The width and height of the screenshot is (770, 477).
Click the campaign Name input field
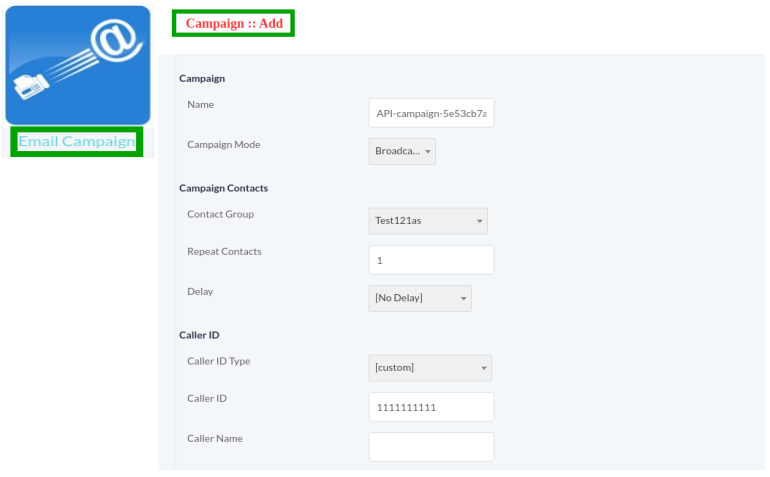[431, 114]
